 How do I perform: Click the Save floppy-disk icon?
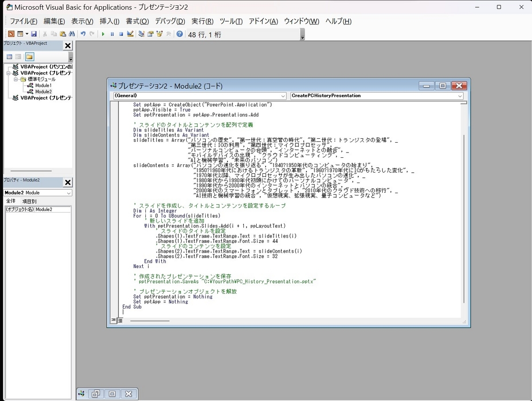pos(34,34)
